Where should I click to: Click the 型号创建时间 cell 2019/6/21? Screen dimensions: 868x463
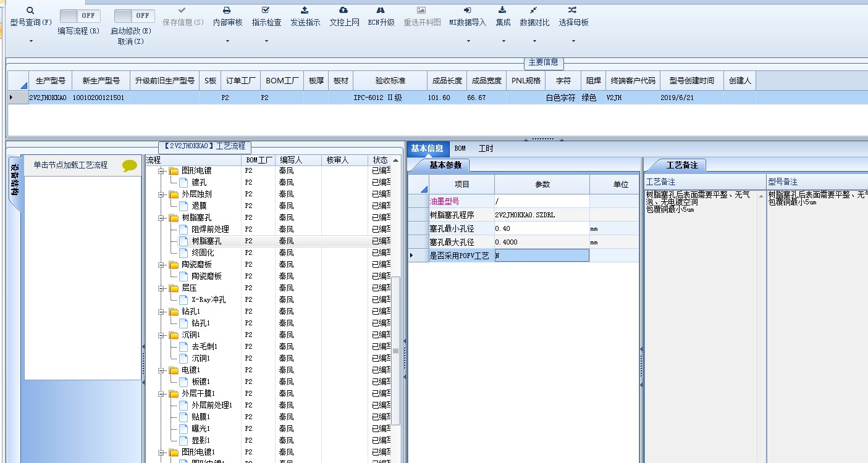(x=691, y=98)
